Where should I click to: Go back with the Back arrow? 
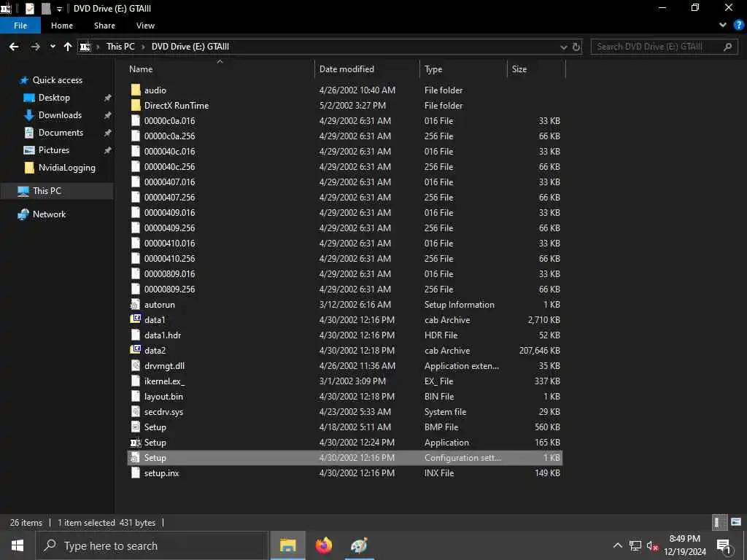[14, 47]
